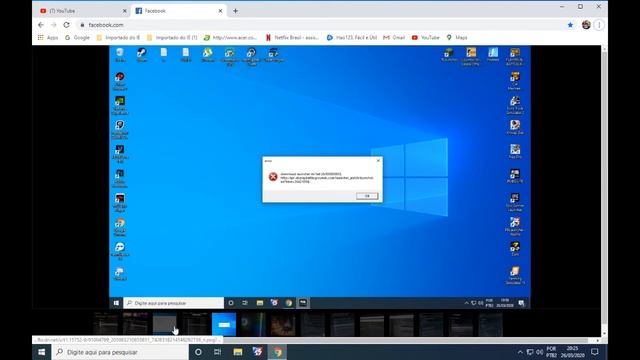Close the YouTube tab
Viewport: 640px width, 360px height.
tap(125, 11)
